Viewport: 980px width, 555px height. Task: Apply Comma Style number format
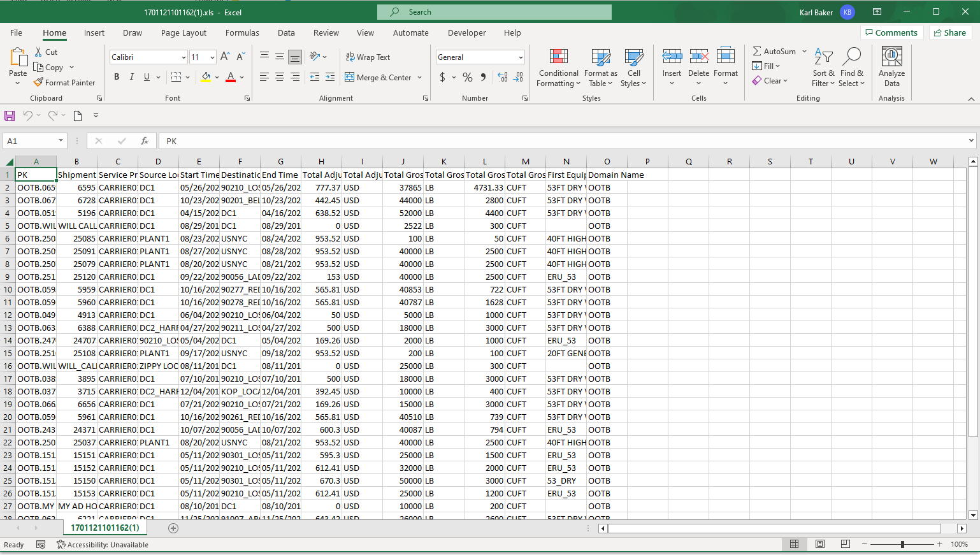pos(483,77)
